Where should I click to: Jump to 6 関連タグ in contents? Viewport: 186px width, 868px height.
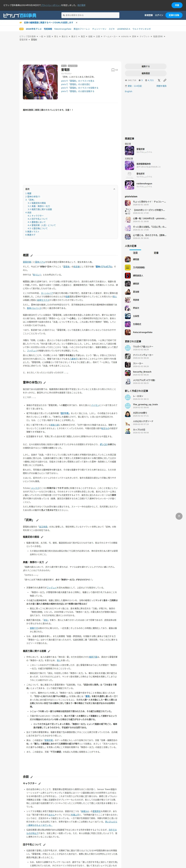(x=30, y=235)
